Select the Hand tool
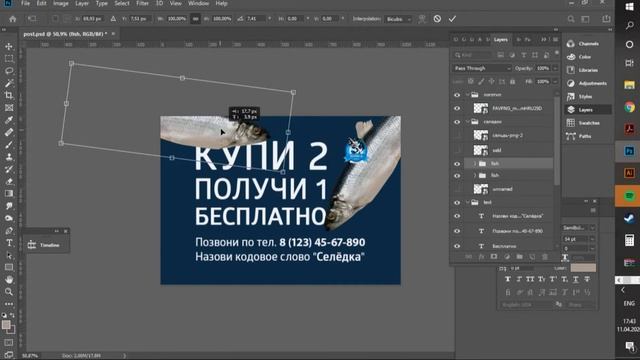The width and height of the screenshot is (640, 360). [9, 280]
